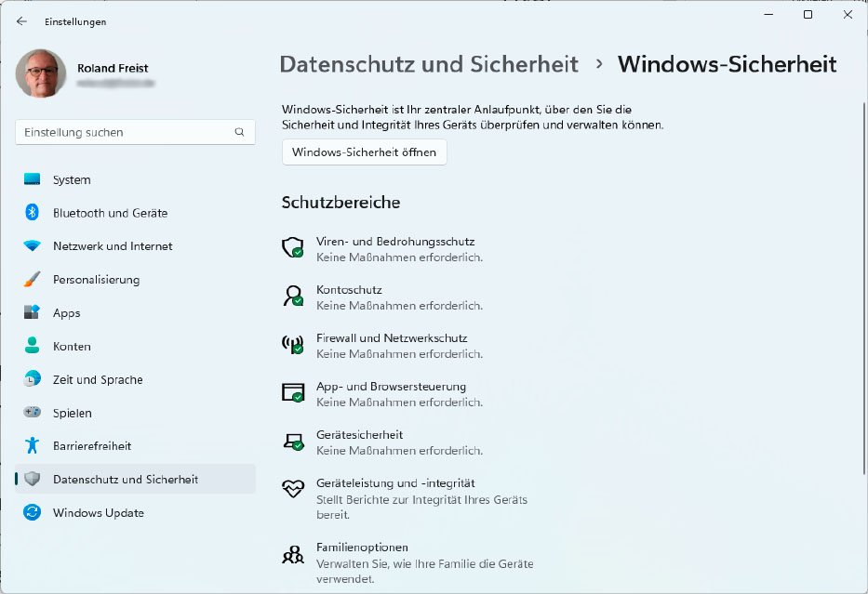Click the Geräteleistung heart icon

[293, 488]
